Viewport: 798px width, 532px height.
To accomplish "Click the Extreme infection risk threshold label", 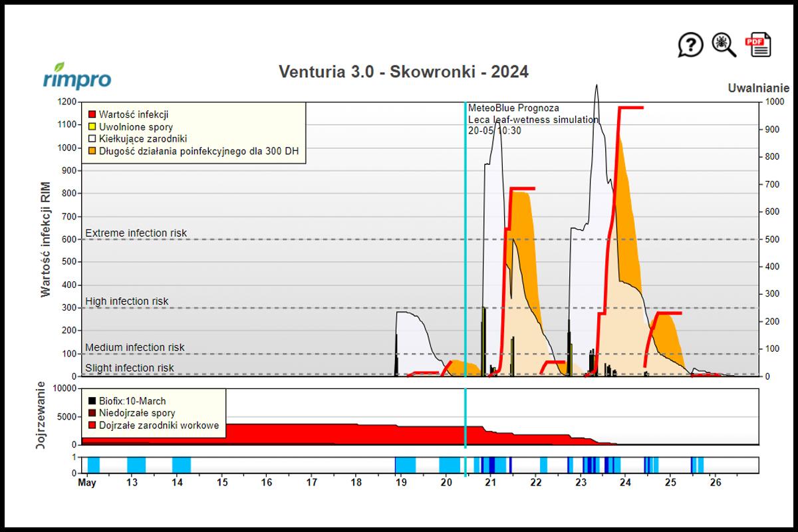I will pyautogui.click(x=136, y=233).
